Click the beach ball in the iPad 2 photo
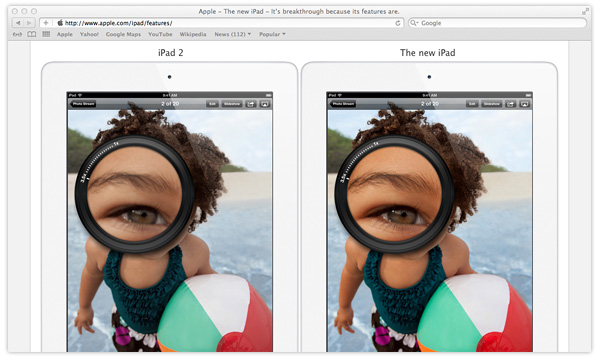 tap(215, 314)
